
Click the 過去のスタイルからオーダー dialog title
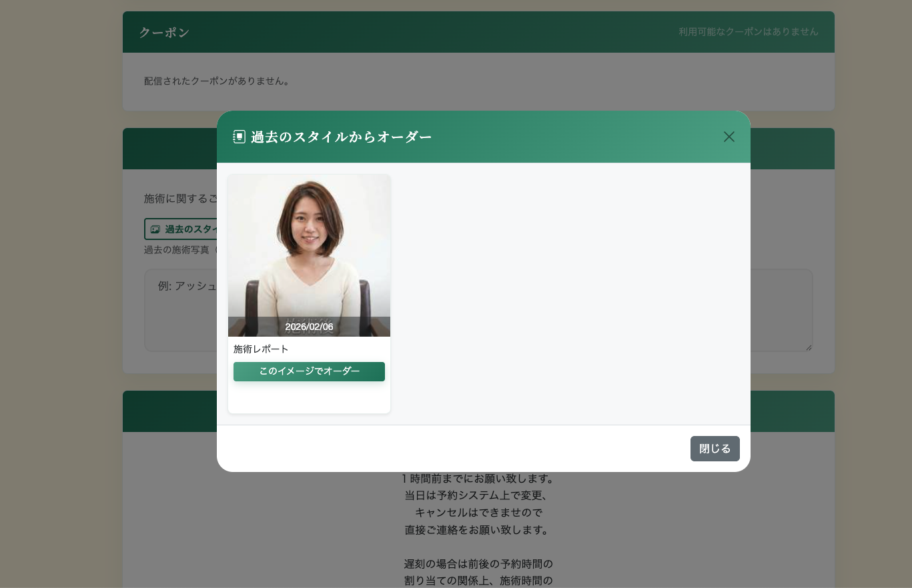pyautogui.click(x=341, y=137)
